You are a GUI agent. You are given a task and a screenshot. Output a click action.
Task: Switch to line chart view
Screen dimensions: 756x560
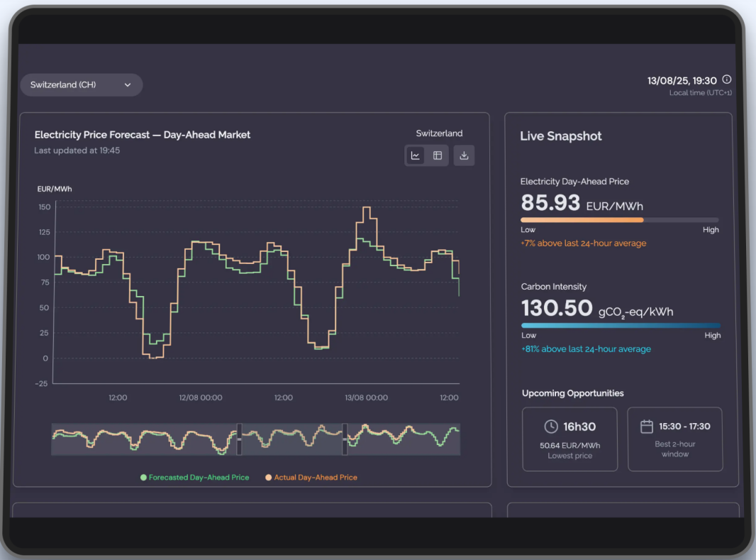pyautogui.click(x=416, y=155)
